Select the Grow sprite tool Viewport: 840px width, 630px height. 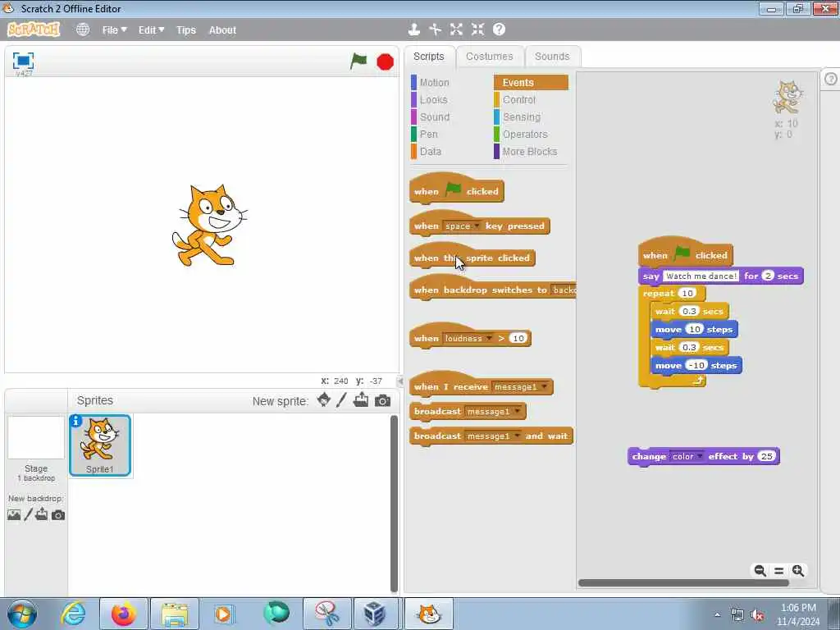[x=456, y=30]
